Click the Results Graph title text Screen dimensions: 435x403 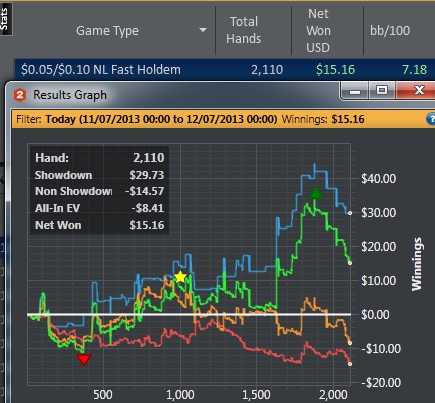[x=70, y=95]
